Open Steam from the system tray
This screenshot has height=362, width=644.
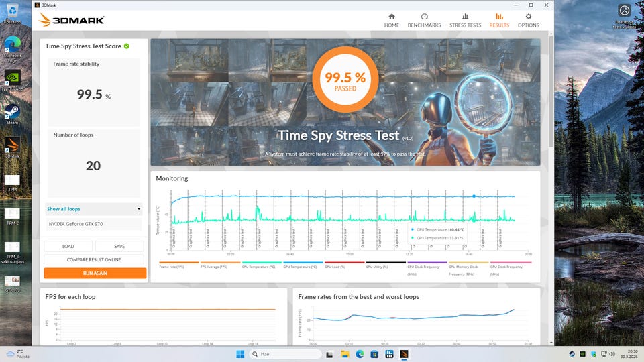572,354
